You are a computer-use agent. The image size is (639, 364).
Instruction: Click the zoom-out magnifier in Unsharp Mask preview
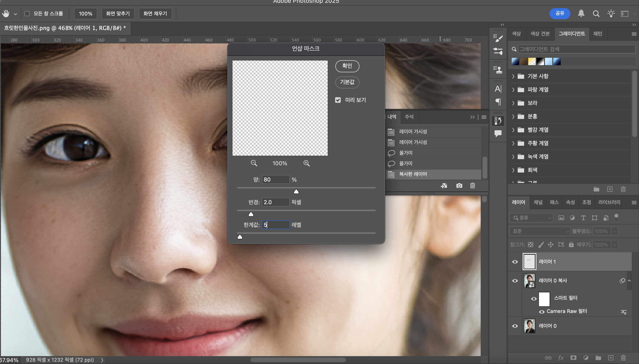pyautogui.click(x=254, y=163)
